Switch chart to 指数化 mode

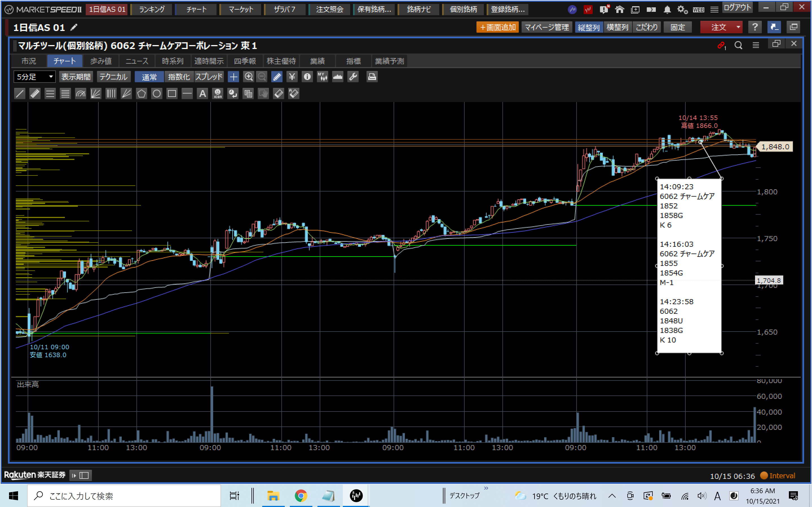pyautogui.click(x=178, y=77)
